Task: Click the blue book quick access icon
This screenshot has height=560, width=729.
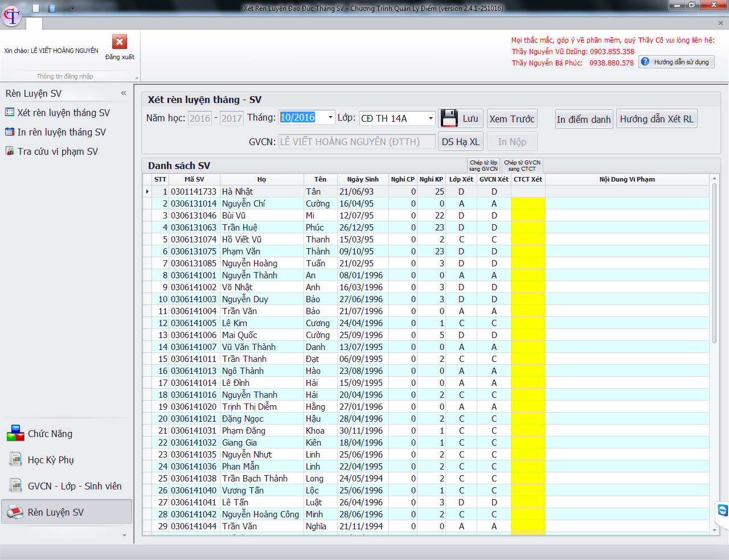Action: pos(52,9)
